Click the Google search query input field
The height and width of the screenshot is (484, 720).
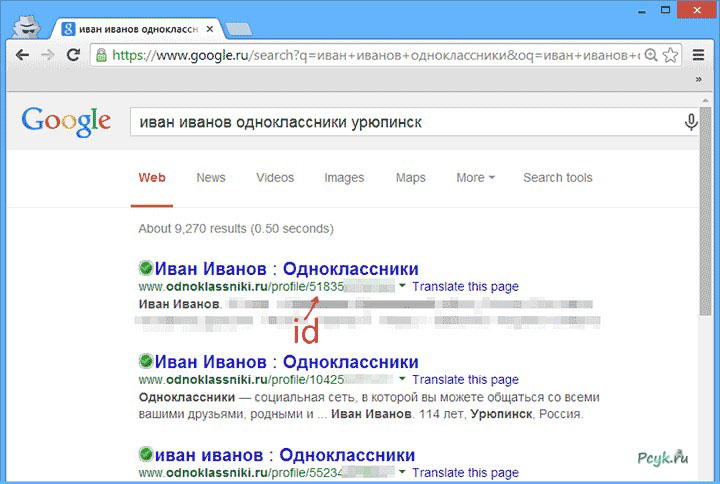tap(400, 122)
